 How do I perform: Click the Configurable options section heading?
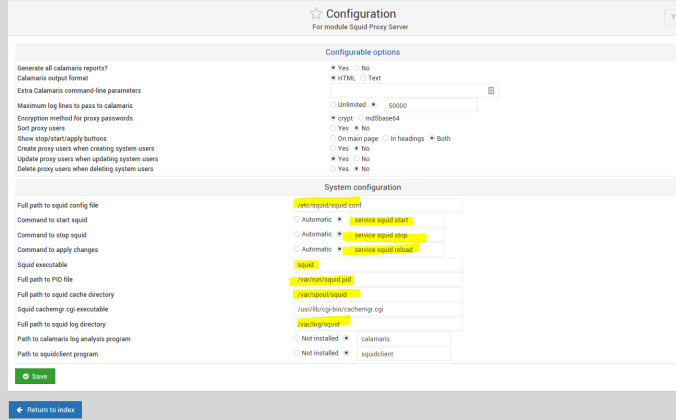pos(363,52)
